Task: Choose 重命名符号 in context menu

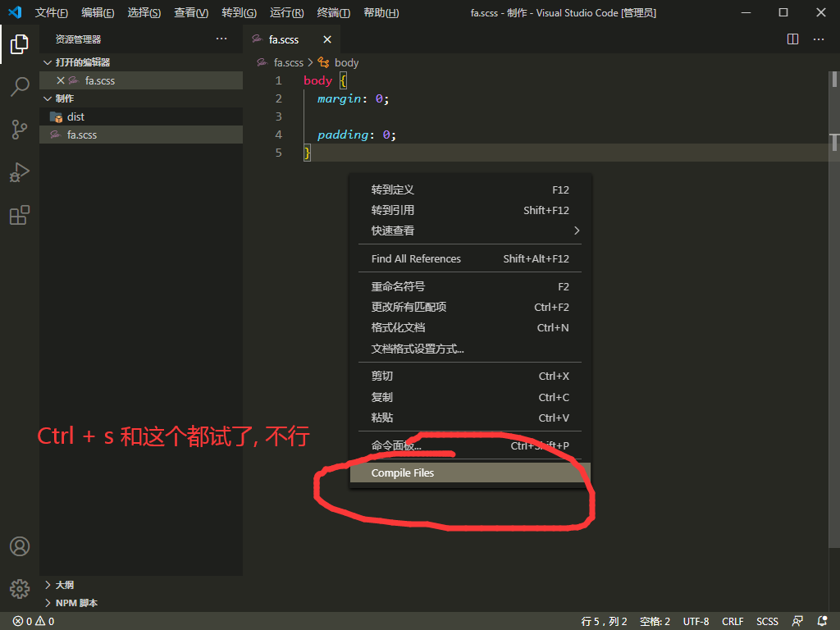Action: pos(470,286)
